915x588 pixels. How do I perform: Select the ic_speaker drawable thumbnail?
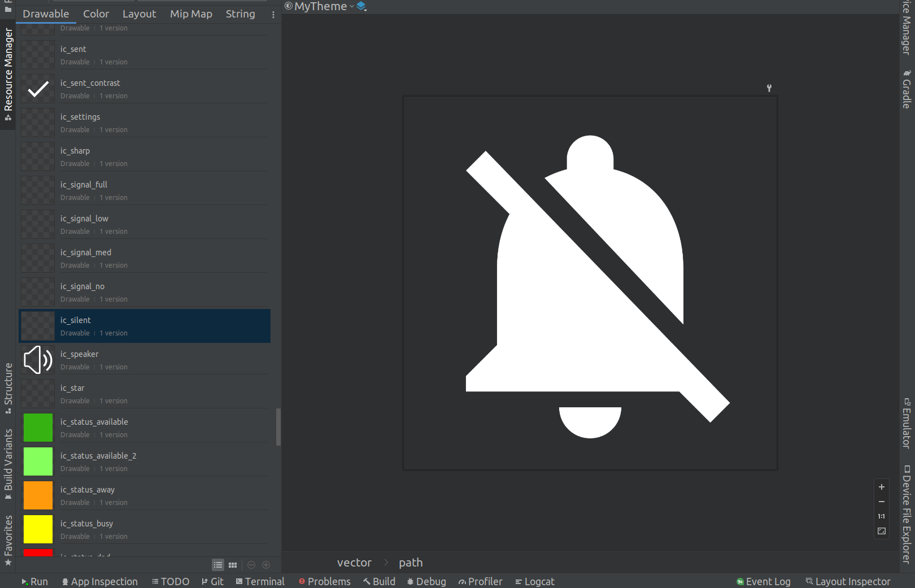[x=38, y=360]
